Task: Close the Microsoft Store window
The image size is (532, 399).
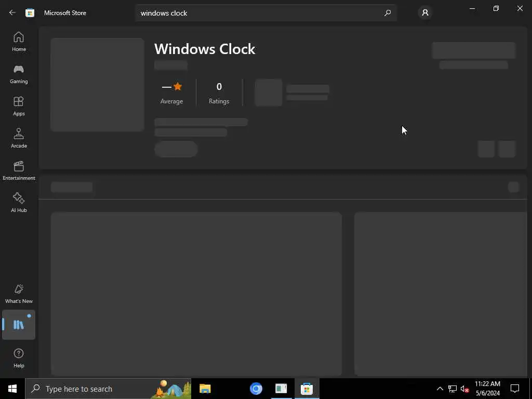Action: tap(520, 8)
